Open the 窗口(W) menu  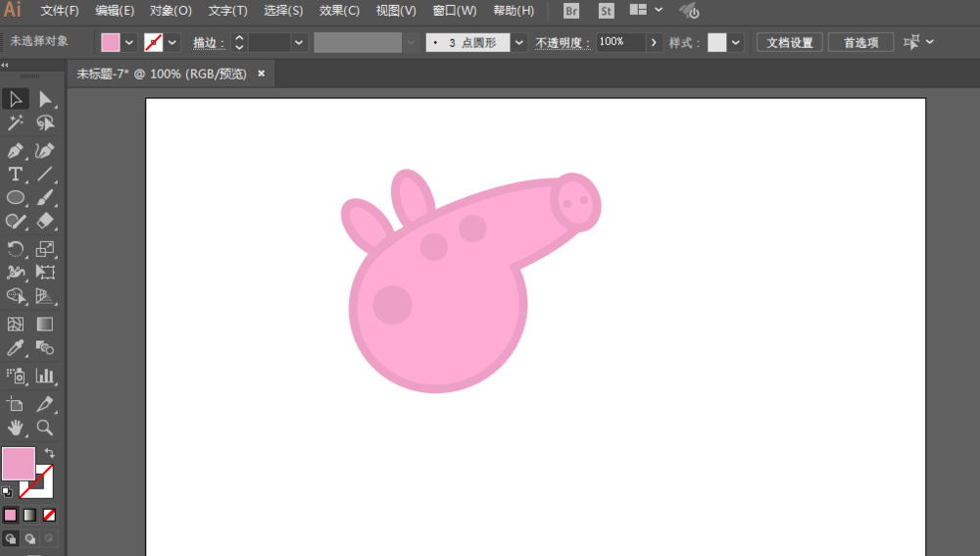[x=455, y=11]
